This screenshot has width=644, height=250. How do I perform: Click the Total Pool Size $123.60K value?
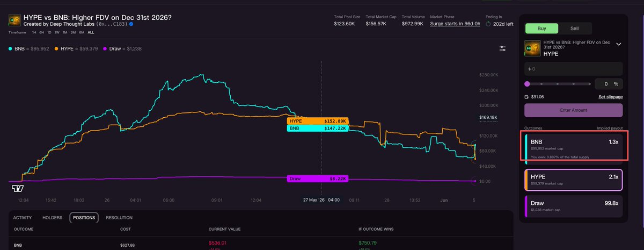[345, 24]
